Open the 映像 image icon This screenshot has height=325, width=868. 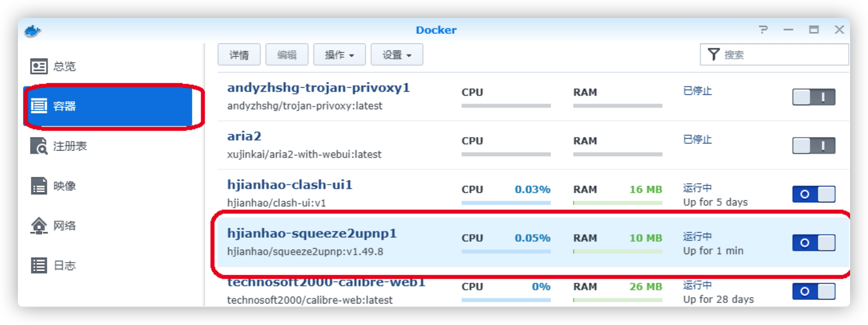click(39, 185)
